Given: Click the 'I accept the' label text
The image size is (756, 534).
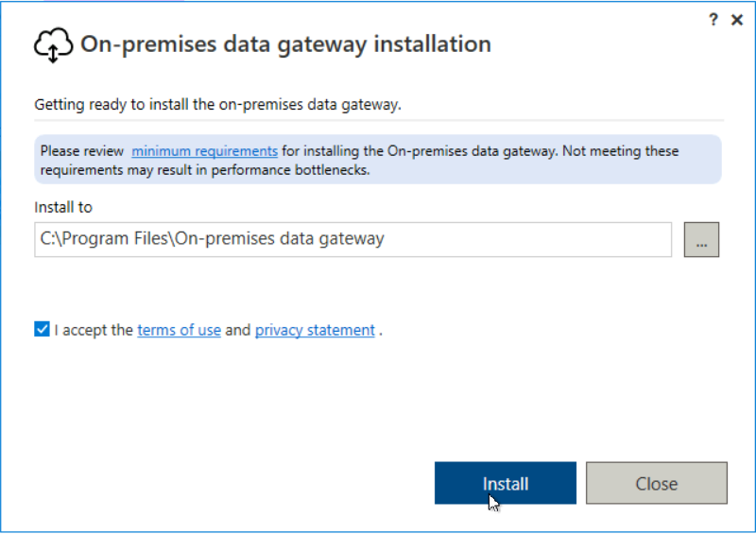Looking at the screenshot, I should tap(94, 330).
